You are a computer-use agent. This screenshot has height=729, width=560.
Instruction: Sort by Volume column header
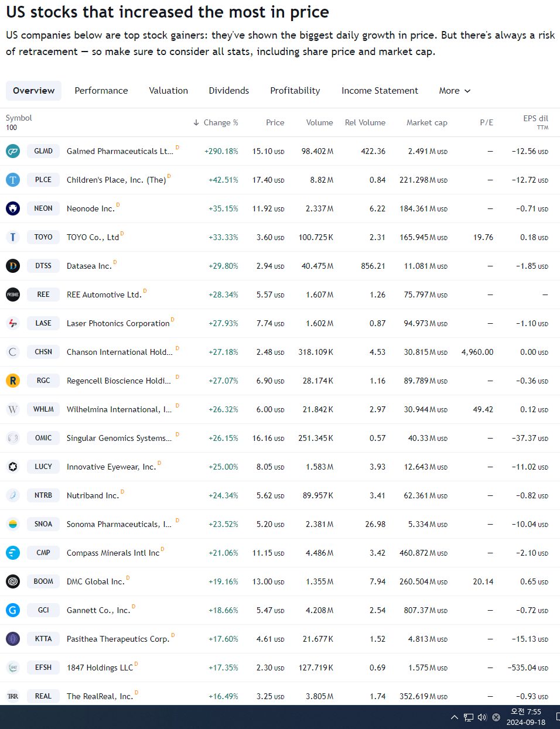pyautogui.click(x=319, y=122)
